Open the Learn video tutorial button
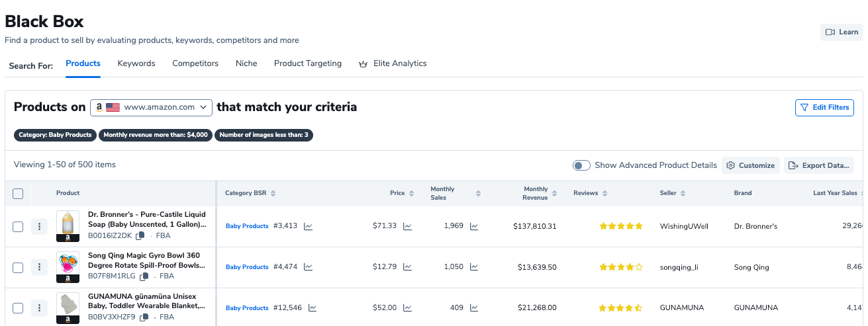This screenshot has height=326, width=868. point(842,32)
